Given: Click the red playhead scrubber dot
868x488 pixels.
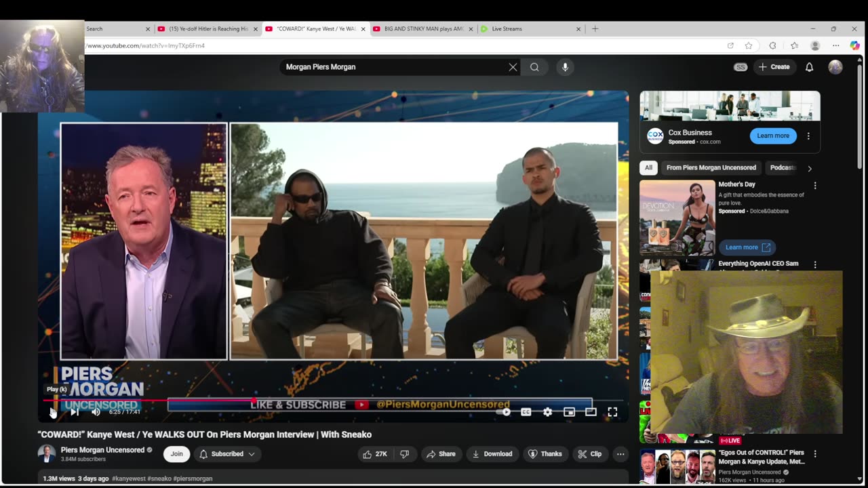Looking at the screenshot, I should click(x=254, y=401).
